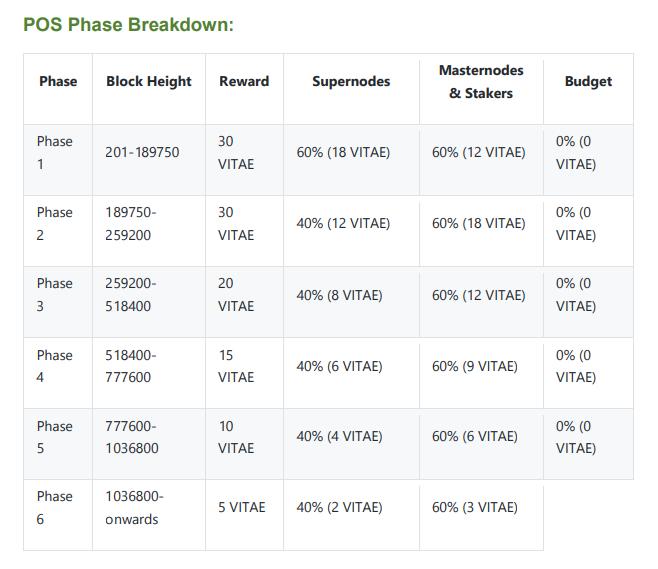
Task: Click block height 201-189750 cell
Action: pyautogui.click(x=142, y=152)
